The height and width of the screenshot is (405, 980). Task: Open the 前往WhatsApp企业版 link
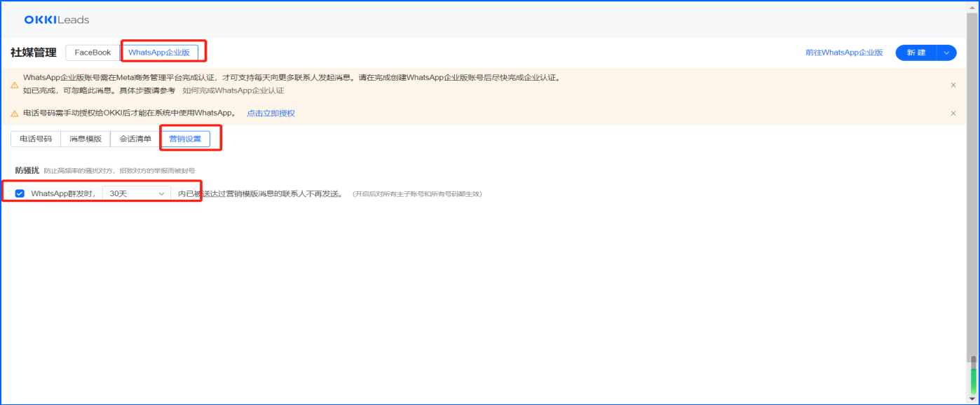844,53
